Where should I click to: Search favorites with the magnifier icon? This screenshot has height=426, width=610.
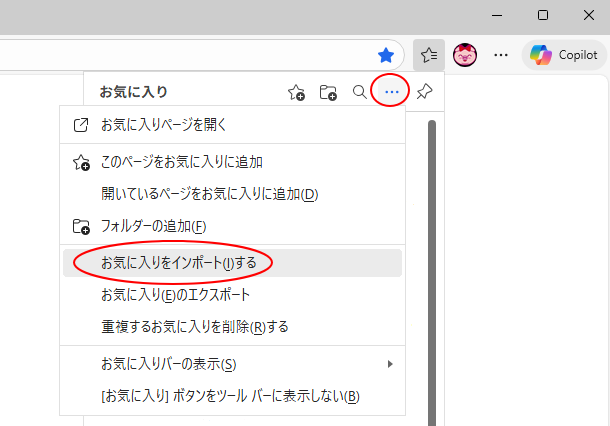pyautogui.click(x=359, y=92)
